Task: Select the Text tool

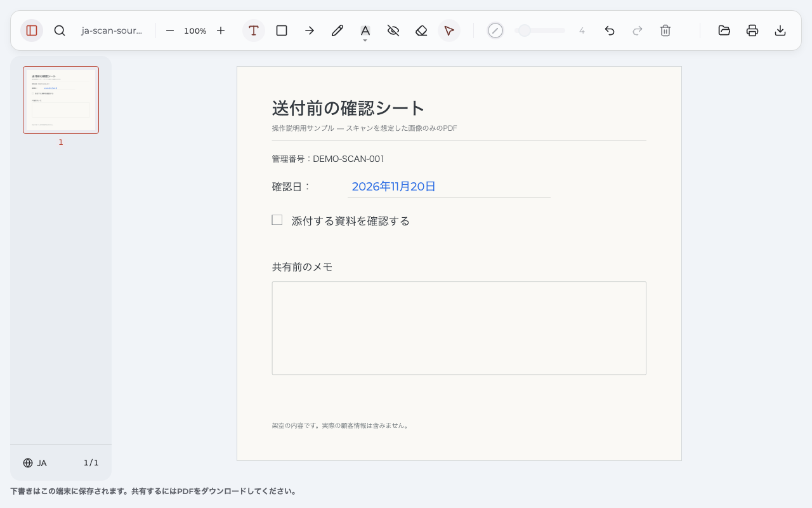Action: click(x=254, y=30)
